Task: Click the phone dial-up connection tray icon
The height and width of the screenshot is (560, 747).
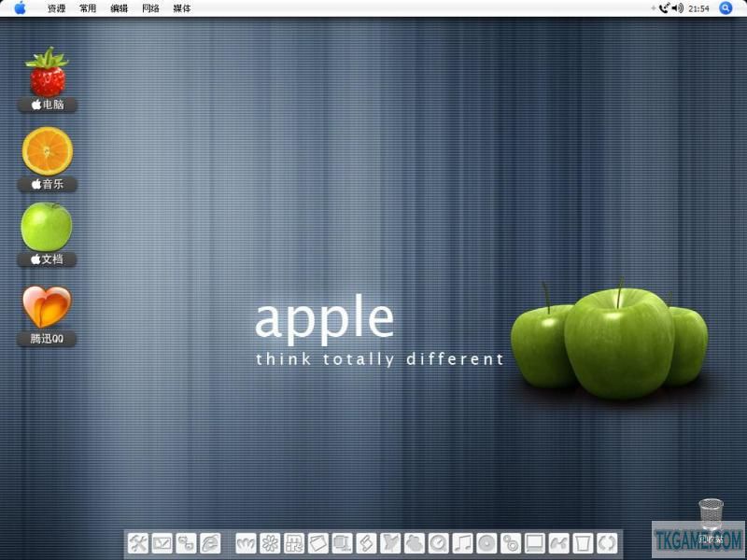Action: point(664,8)
